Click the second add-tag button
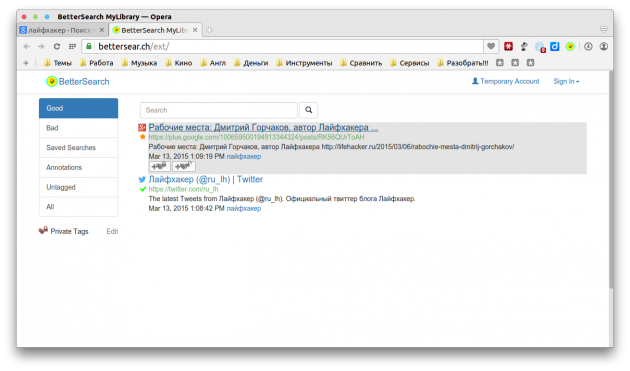 tap(184, 166)
